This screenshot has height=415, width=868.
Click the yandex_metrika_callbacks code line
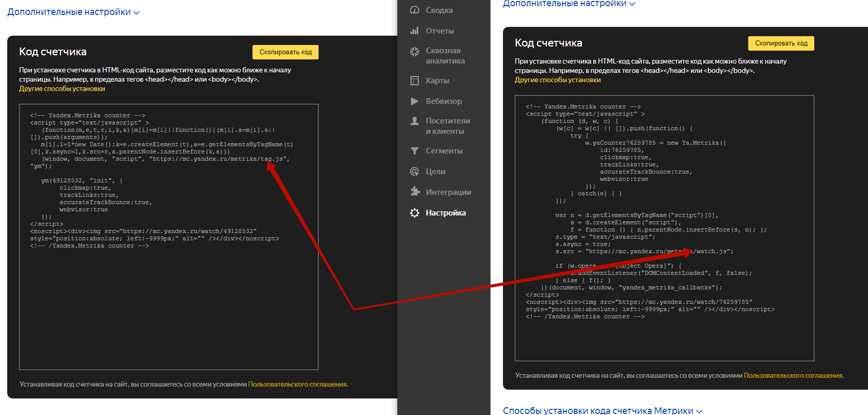tap(632, 288)
